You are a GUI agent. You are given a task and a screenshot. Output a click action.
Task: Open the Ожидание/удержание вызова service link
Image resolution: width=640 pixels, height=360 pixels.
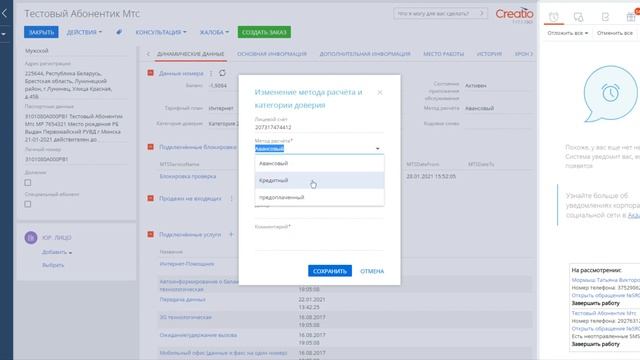pos(198,335)
